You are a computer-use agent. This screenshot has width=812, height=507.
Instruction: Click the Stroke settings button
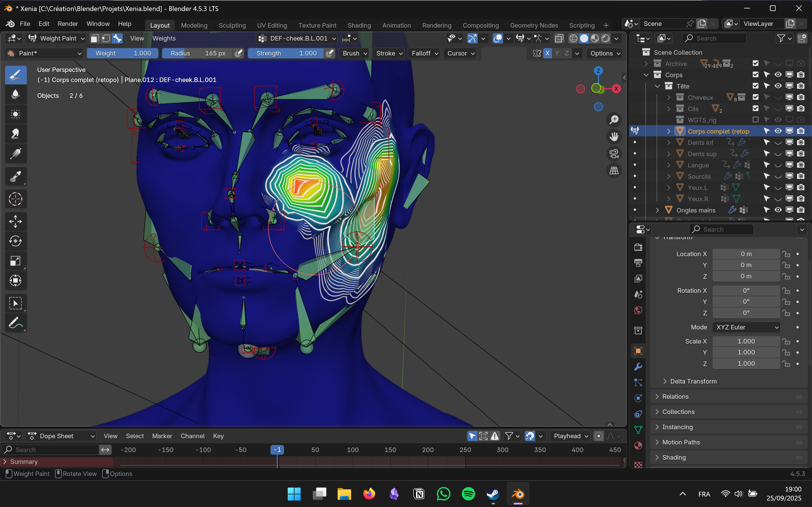tap(389, 53)
